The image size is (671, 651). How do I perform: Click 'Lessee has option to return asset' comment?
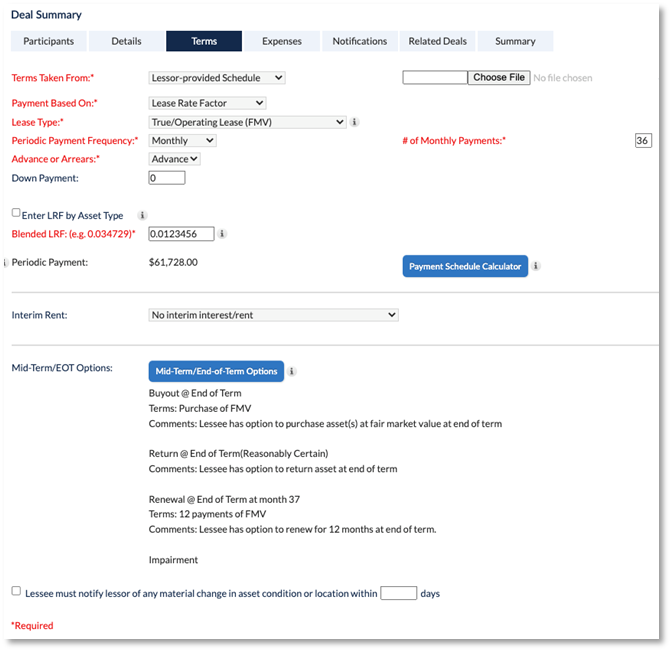pos(273,469)
